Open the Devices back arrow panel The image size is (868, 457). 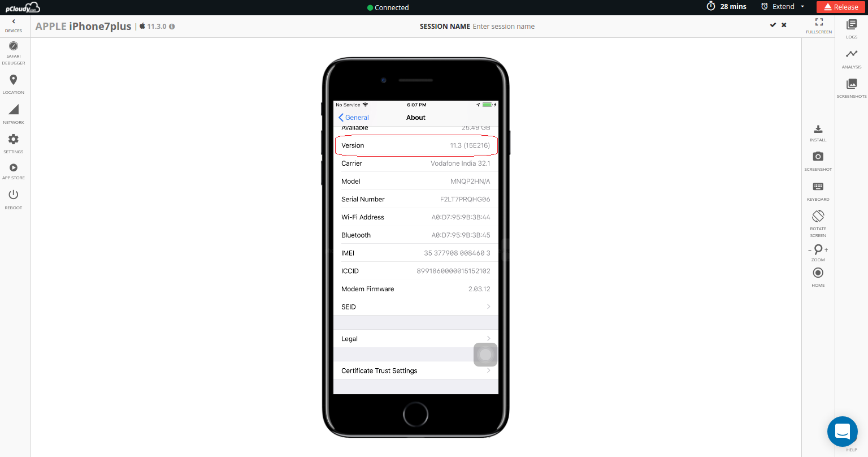14,25
